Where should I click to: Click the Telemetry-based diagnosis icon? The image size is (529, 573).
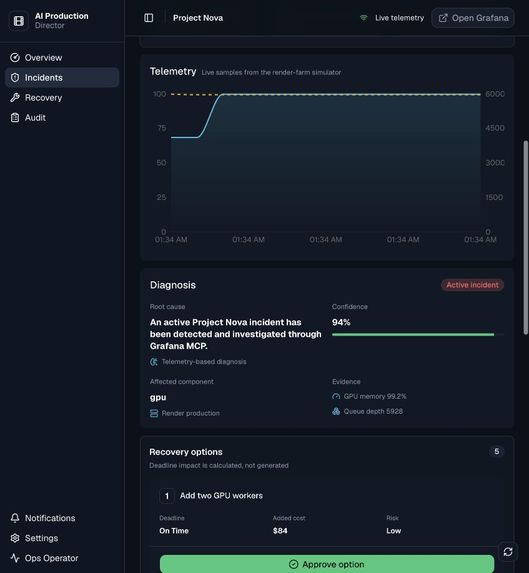[x=154, y=362]
